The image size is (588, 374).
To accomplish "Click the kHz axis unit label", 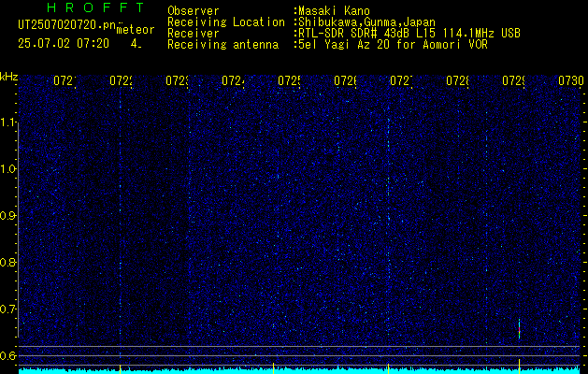I will (x=8, y=77).
